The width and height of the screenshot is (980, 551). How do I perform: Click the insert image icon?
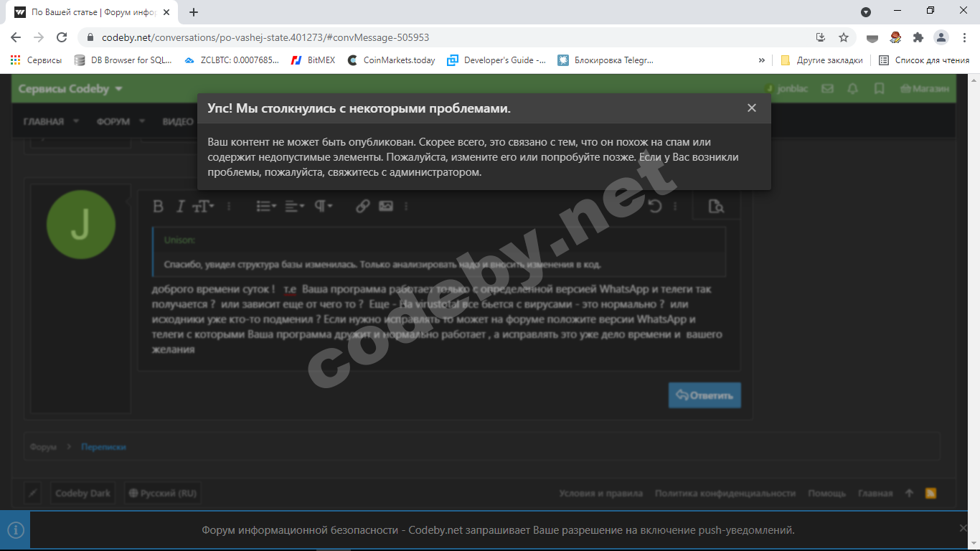pos(386,207)
